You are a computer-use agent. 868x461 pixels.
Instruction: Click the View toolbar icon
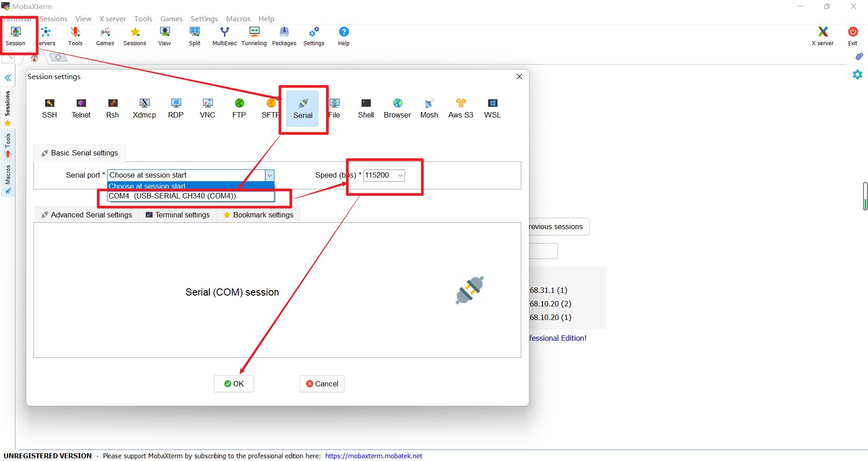point(165,36)
